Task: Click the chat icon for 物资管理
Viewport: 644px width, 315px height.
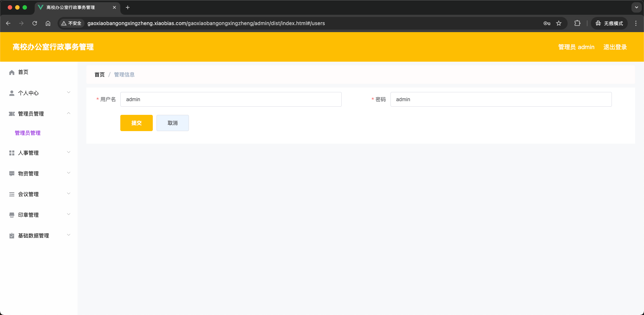Action: click(12, 174)
